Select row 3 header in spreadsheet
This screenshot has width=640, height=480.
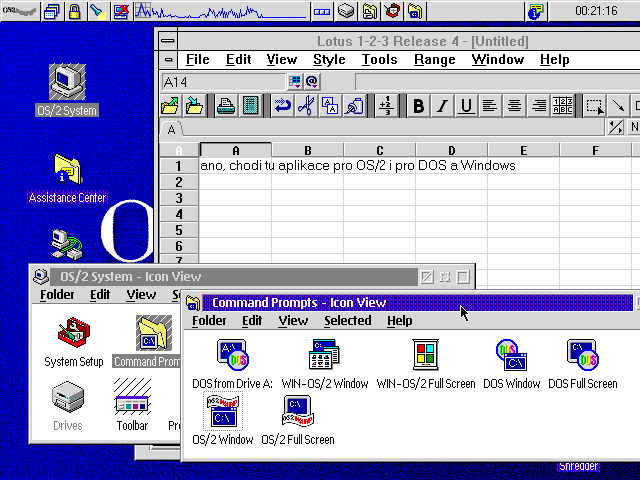click(179, 198)
